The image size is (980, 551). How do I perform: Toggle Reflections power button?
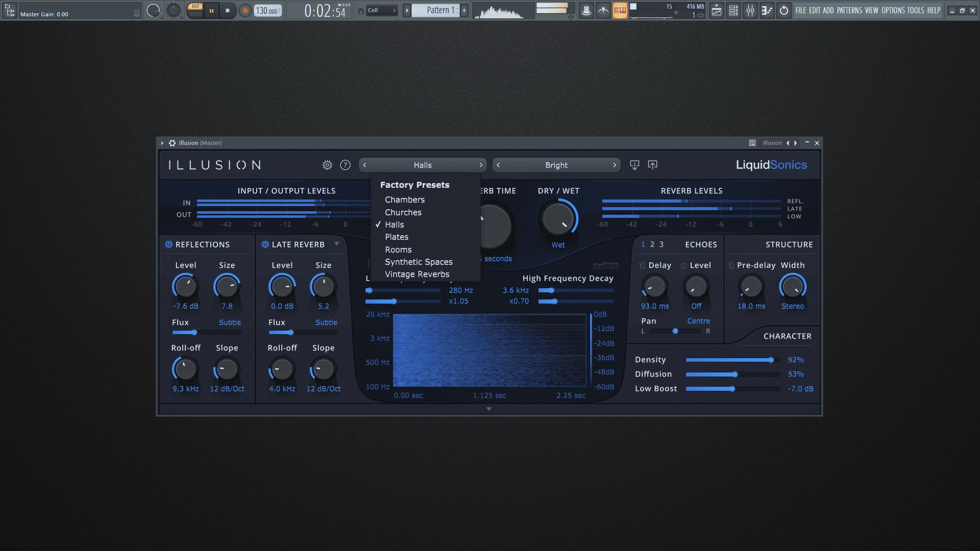pyautogui.click(x=169, y=244)
